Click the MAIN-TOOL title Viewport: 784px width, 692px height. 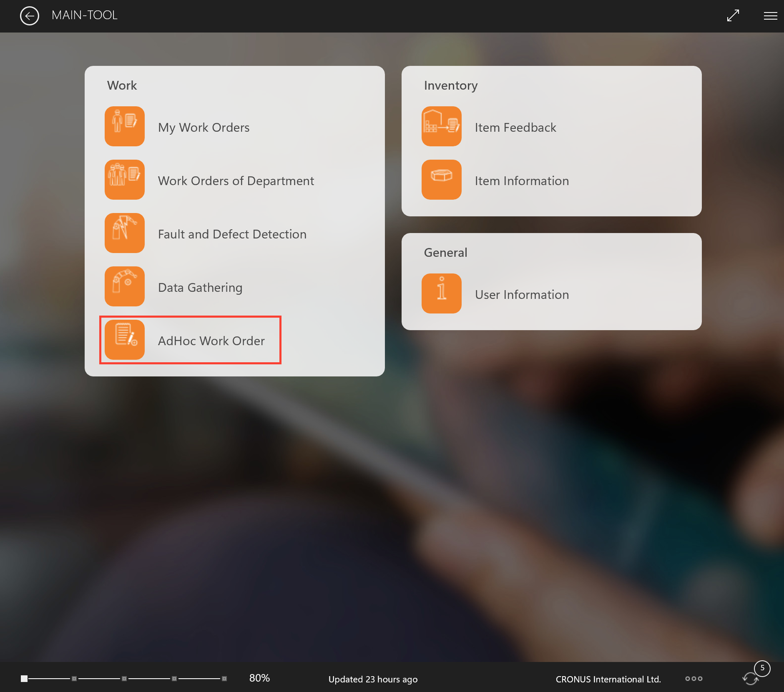85,15
